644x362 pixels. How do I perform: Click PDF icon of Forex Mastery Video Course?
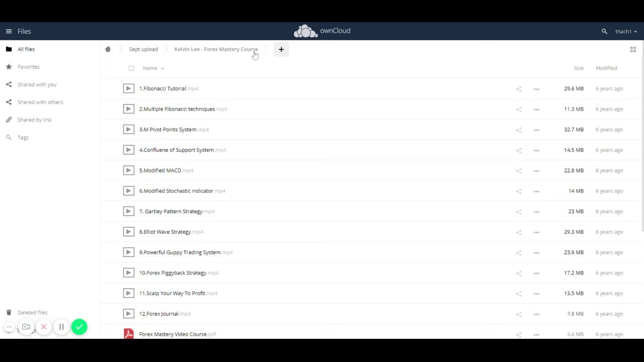[128, 334]
